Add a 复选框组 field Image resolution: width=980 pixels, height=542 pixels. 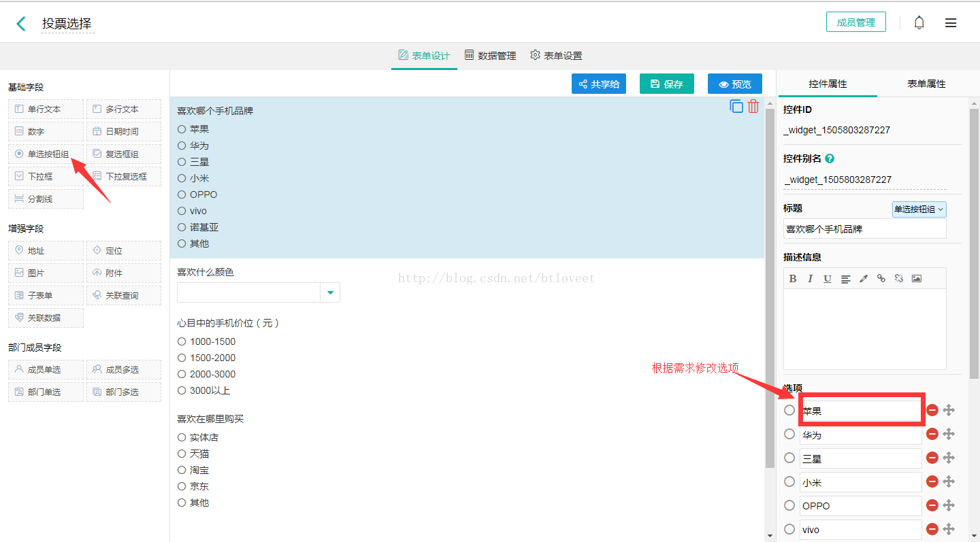(124, 154)
